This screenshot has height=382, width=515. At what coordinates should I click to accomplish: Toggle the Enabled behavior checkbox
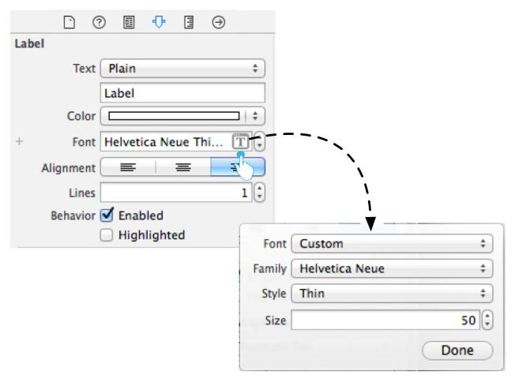pyautogui.click(x=107, y=215)
